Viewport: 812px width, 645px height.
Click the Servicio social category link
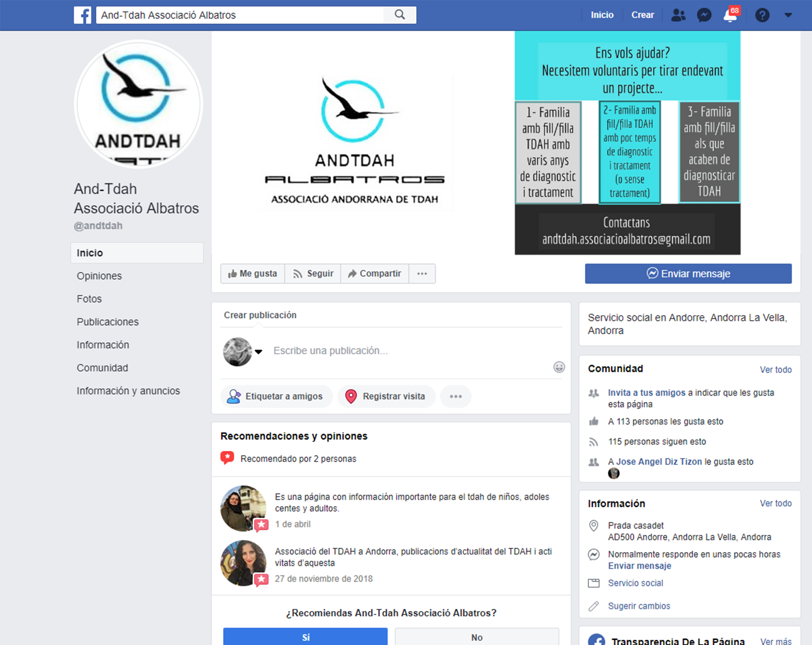635,583
